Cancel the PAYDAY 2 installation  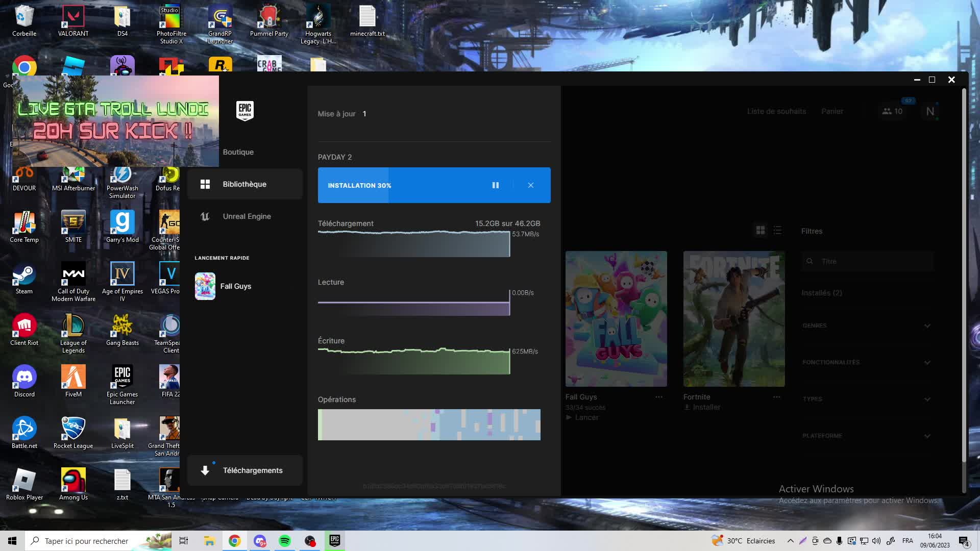click(x=531, y=185)
